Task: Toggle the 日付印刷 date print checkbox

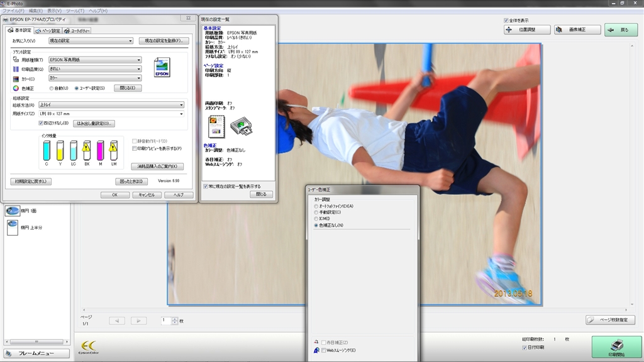Action: click(x=525, y=347)
